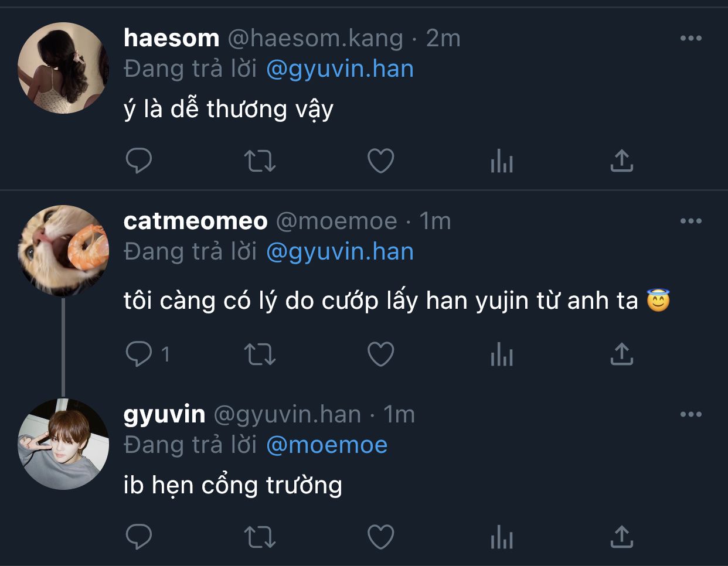728x566 pixels.
Task: Share haesom's tweet
Action: (622, 161)
